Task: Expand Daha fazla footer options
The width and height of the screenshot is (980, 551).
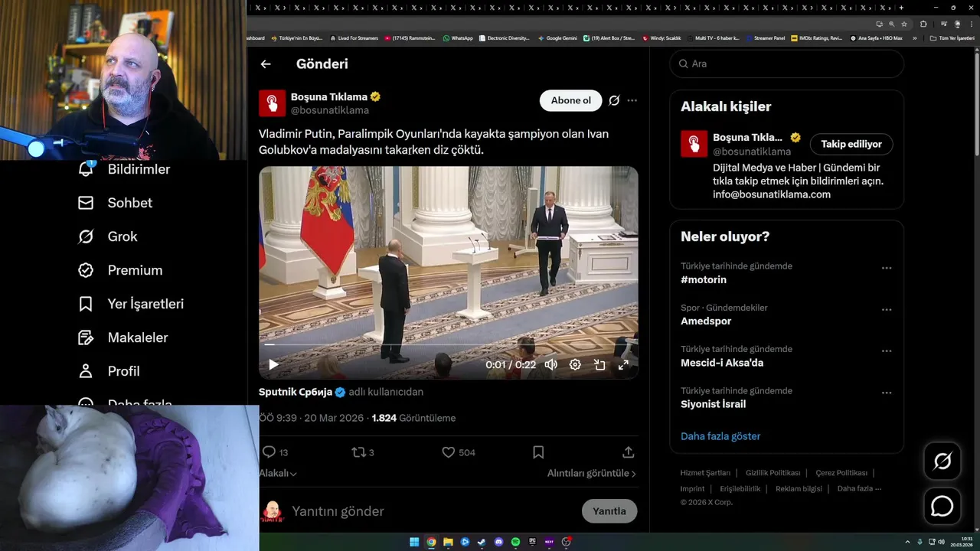Action: click(859, 488)
